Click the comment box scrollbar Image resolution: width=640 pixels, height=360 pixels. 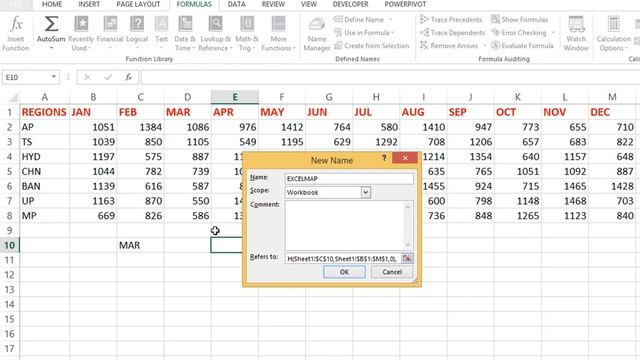coord(407,225)
